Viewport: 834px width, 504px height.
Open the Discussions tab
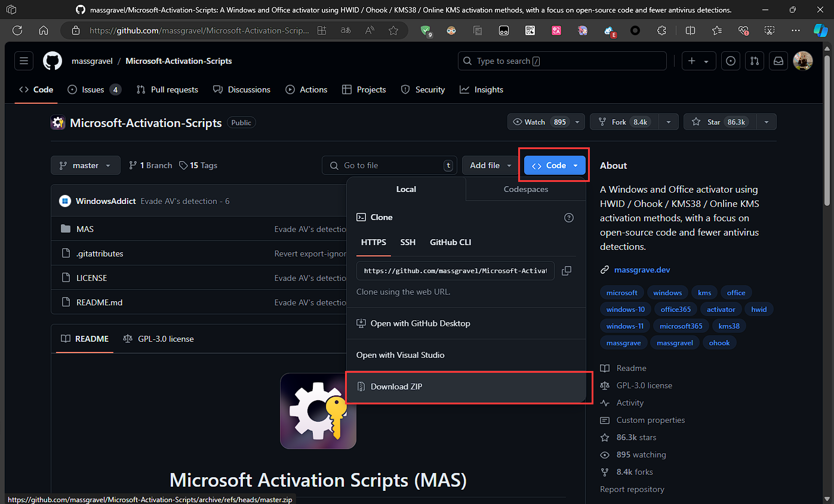click(242, 89)
